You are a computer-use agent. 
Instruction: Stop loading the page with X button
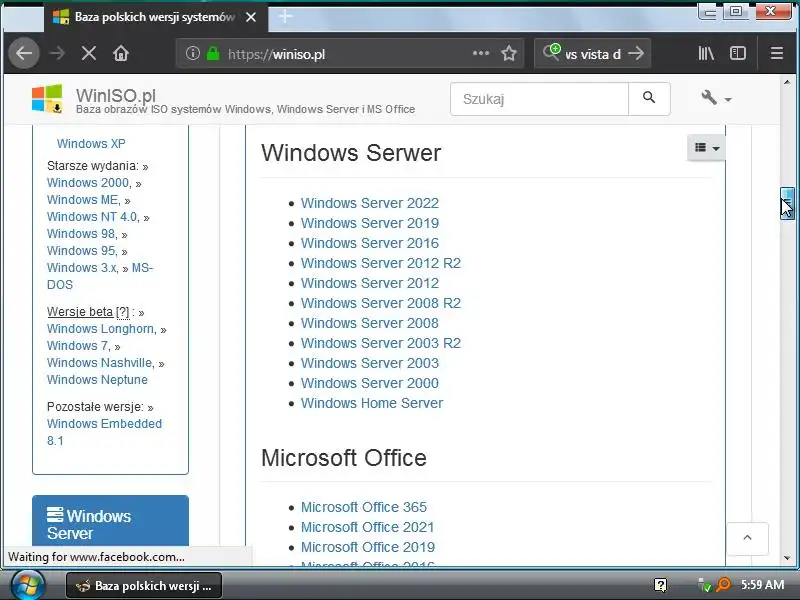[x=89, y=53]
